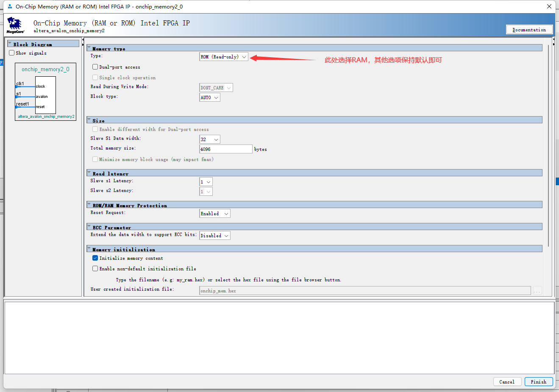Click the Cancel button
559x392 pixels.
507,382
